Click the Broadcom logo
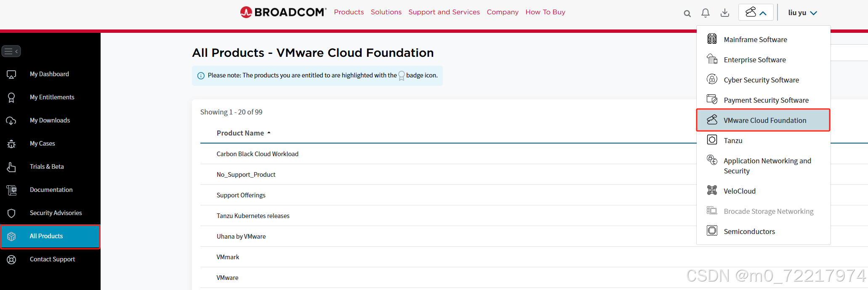Image resolution: width=868 pixels, height=290 pixels. (x=283, y=12)
